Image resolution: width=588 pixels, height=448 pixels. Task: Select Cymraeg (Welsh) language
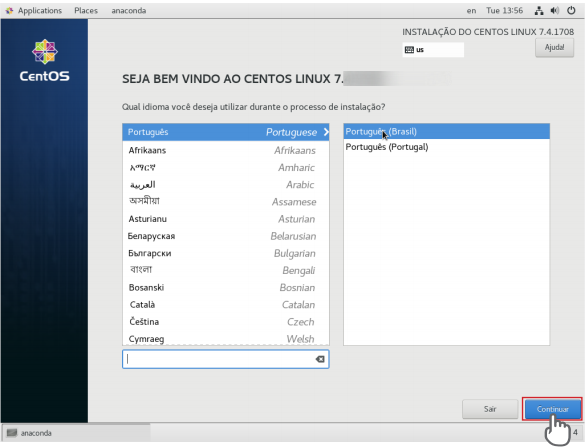click(x=226, y=339)
